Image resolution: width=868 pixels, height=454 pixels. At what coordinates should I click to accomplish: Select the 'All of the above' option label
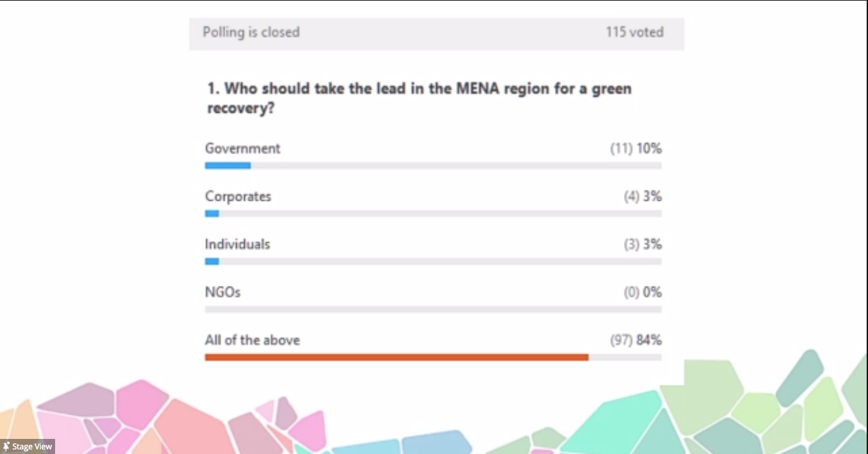[x=252, y=340]
